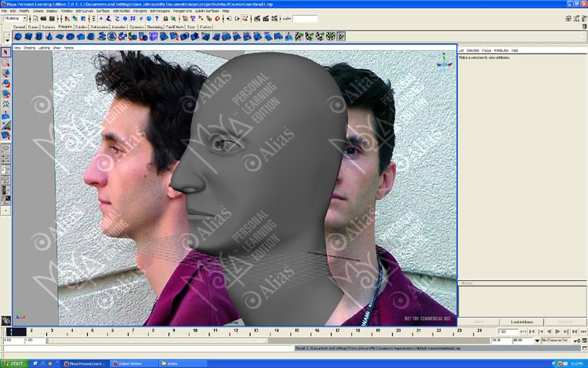This screenshot has width=588, height=368.
Task: Click the play backward button
Action: coord(549,332)
